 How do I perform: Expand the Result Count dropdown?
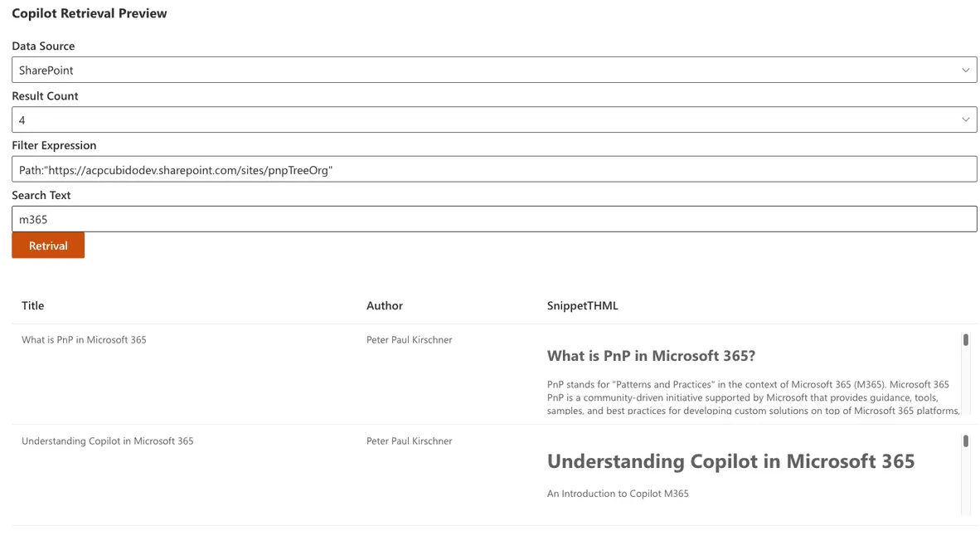coord(965,119)
